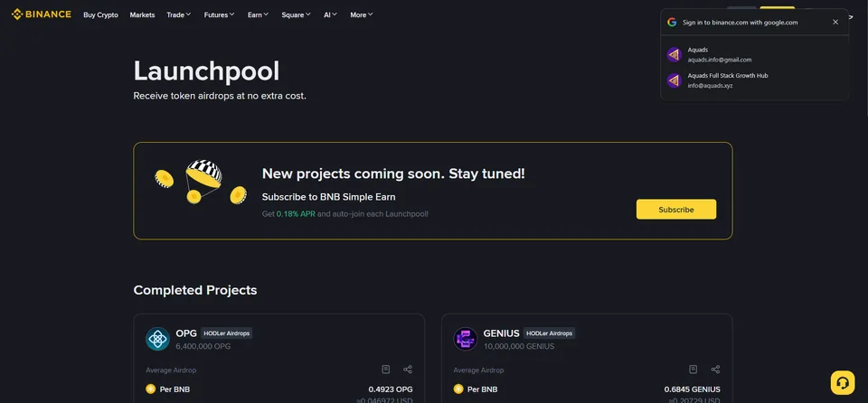Click the OPG token logo
Screen dimensions: 868x403
coord(157,339)
